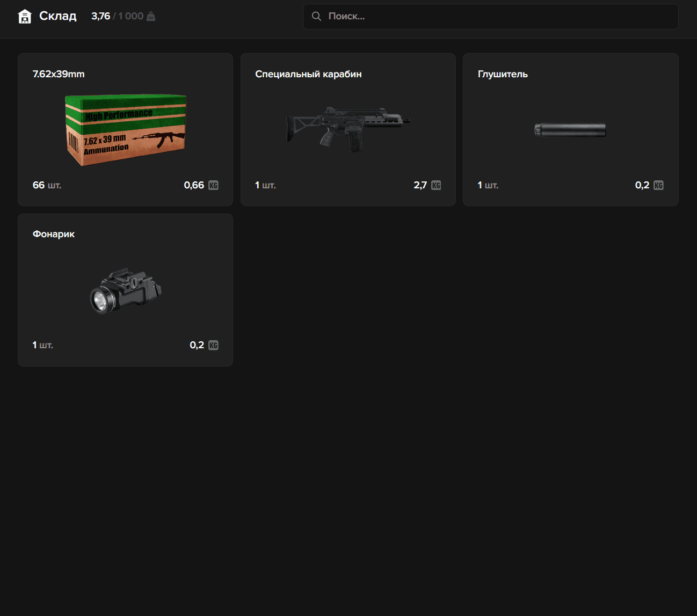Click the Фонарик card title
Image resolution: width=697 pixels, height=616 pixels.
tap(54, 234)
